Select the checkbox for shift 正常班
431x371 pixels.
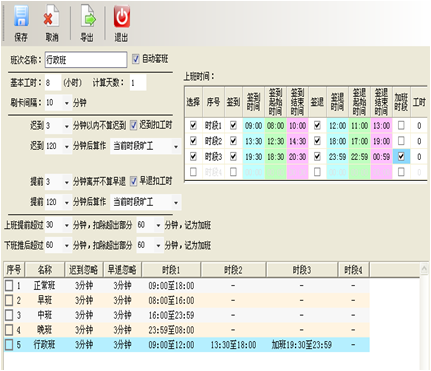[x=9, y=286]
